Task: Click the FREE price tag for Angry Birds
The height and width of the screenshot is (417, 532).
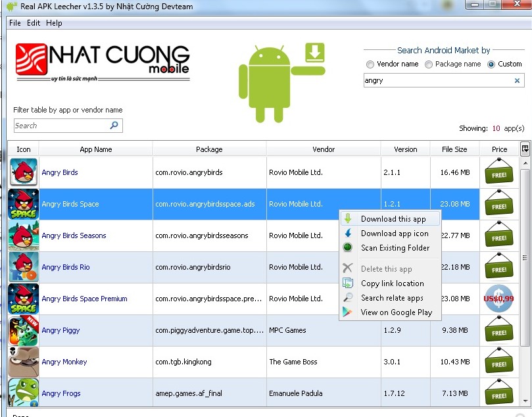Action: [x=499, y=172]
